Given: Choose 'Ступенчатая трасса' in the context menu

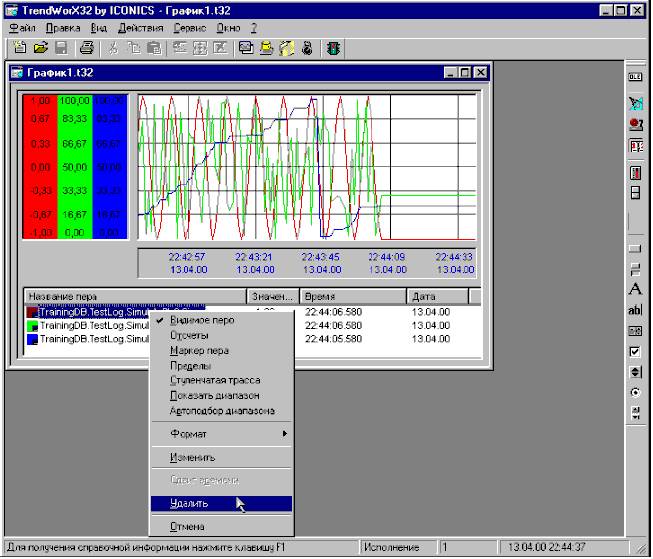Looking at the screenshot, I should (221, 380).
